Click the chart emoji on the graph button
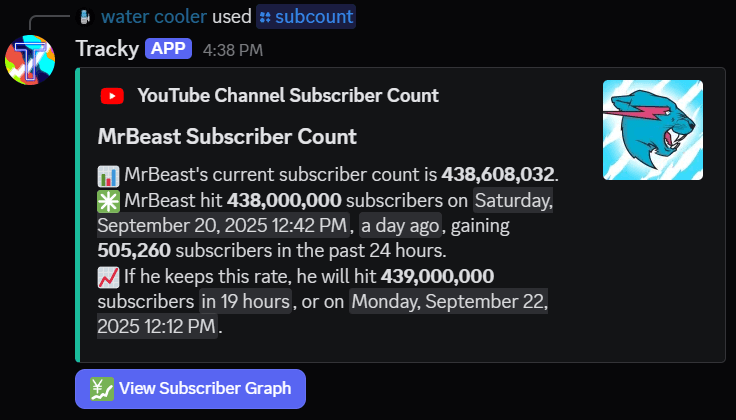 point(101,389)
